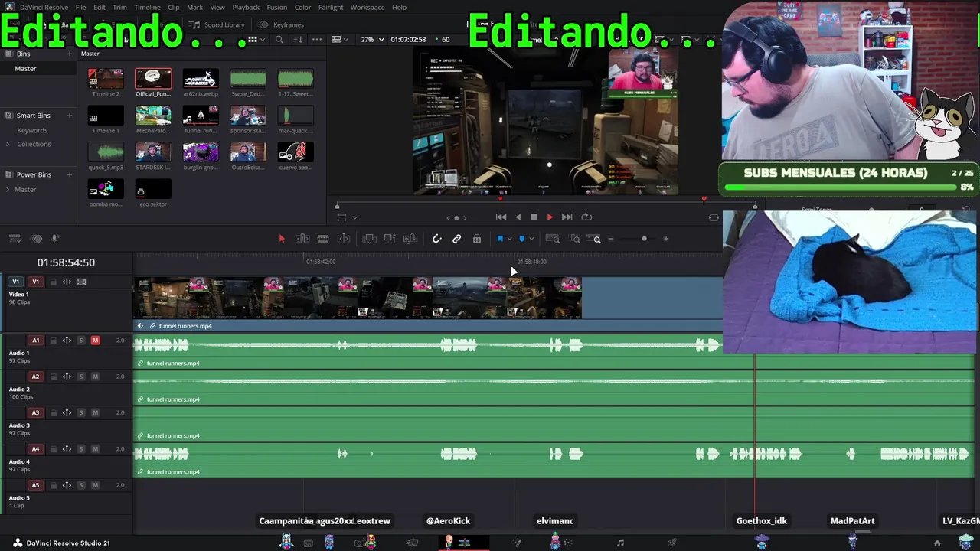
Task: Mute the Audio 2 track
Action: pos(95,377)
